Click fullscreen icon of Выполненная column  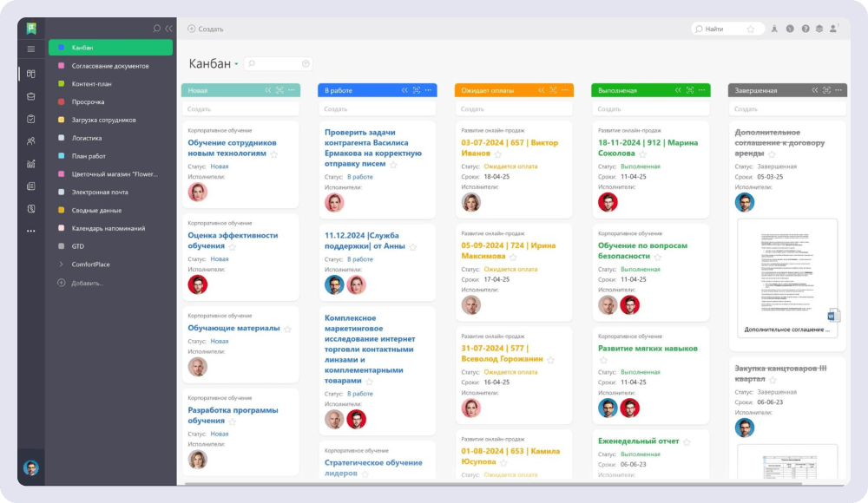click(690, 90)
